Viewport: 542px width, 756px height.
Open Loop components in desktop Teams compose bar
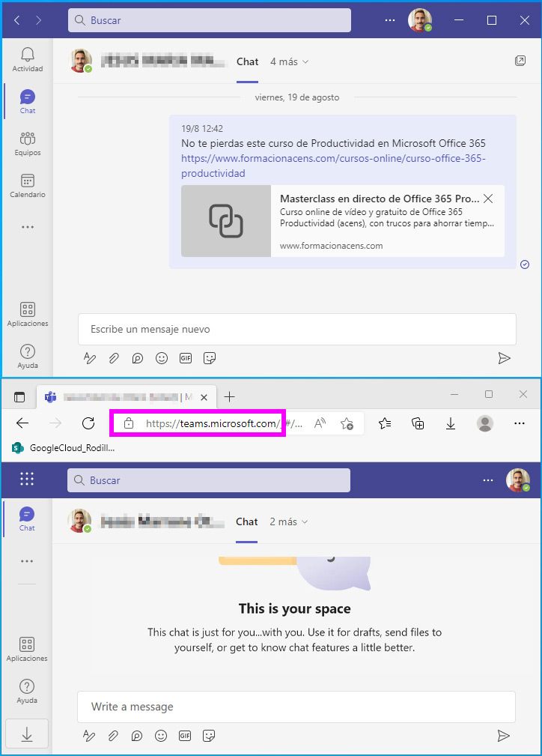pos(138,358)
